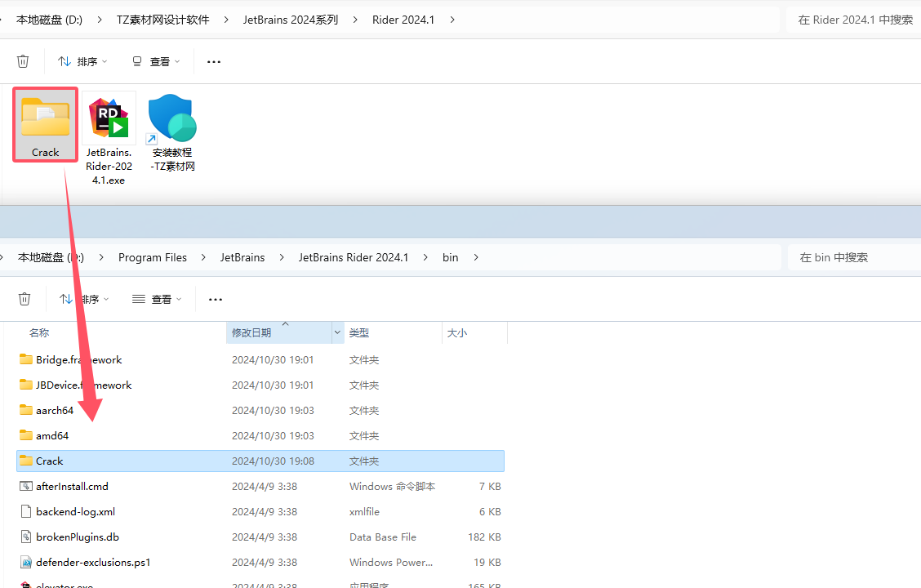
Task: Click the Data Base File type cell
Action: pos(383,537)
